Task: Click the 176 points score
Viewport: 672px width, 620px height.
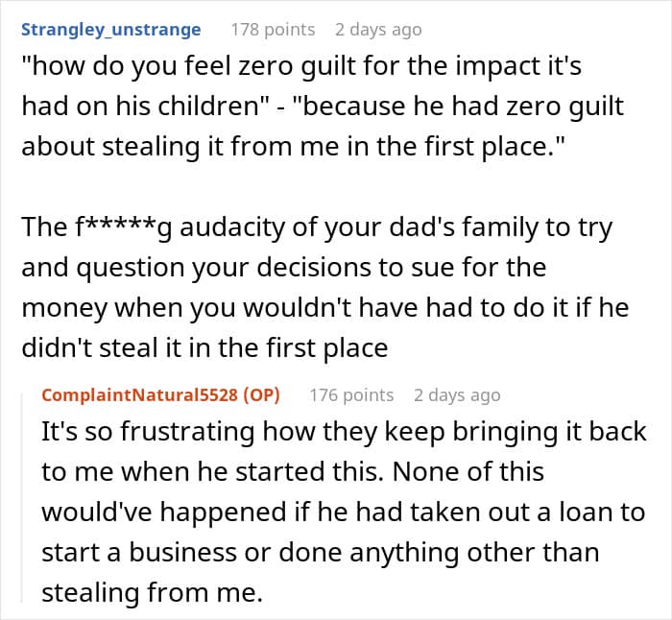Action: [x=351, y=394]
